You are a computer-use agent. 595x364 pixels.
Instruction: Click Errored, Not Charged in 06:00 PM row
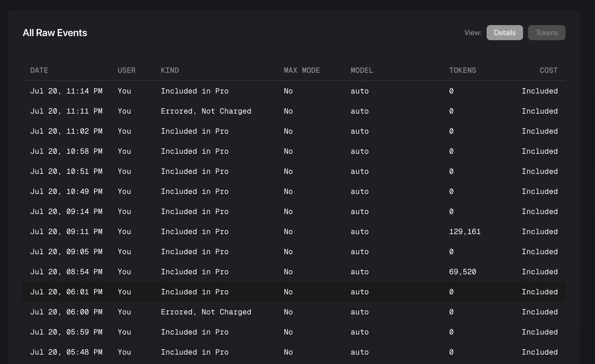click(x=206, y=312)
